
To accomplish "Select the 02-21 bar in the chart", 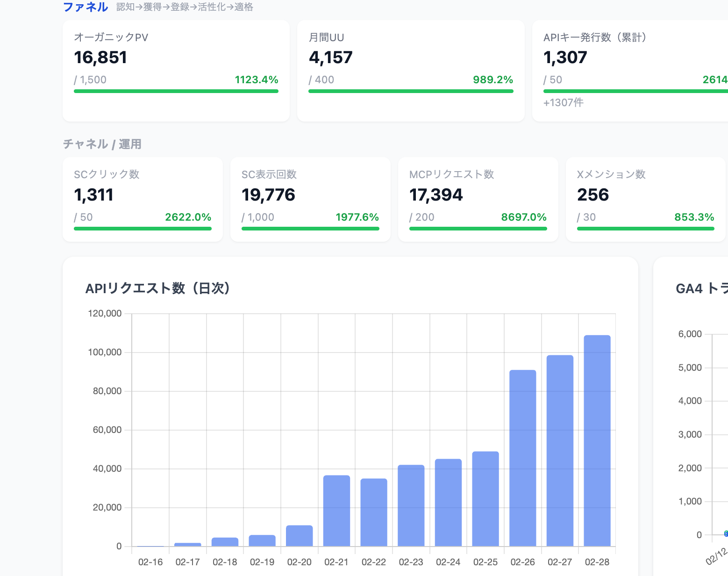I will pos(336,511).
